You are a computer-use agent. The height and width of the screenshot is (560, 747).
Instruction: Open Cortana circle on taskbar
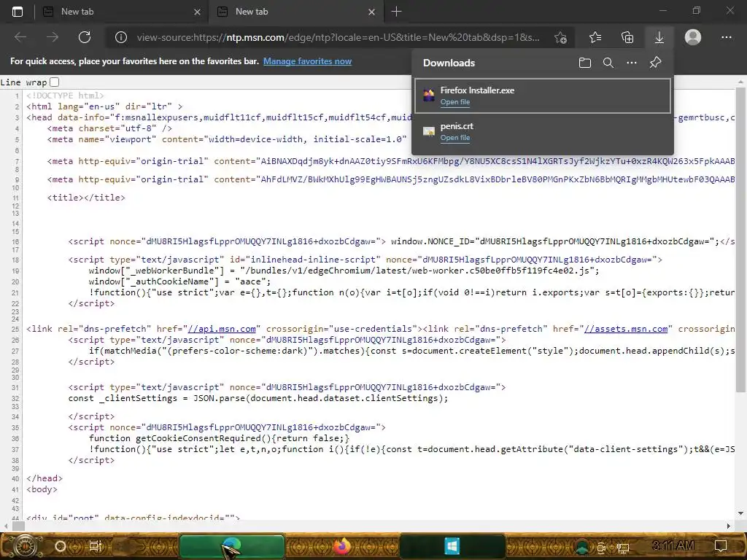[x=60, y=545]
